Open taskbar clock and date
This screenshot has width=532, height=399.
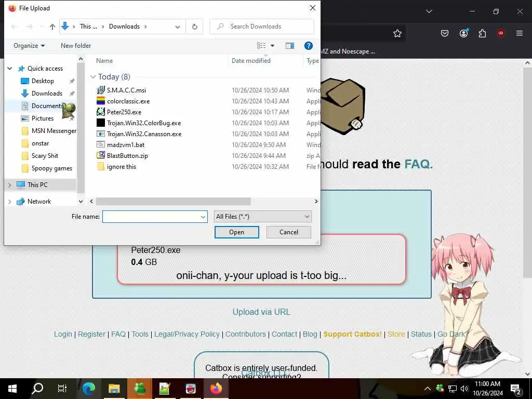coord(487,389)
